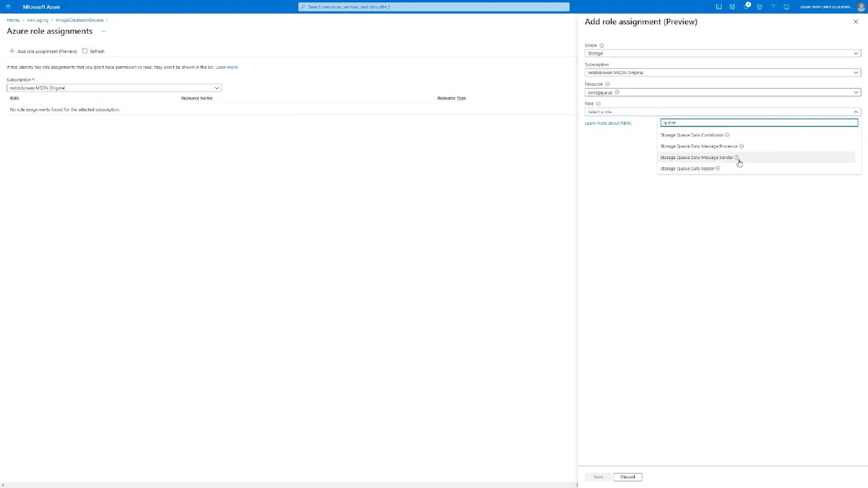Expand the Scope dropdown showing Storage

[723, 53]
